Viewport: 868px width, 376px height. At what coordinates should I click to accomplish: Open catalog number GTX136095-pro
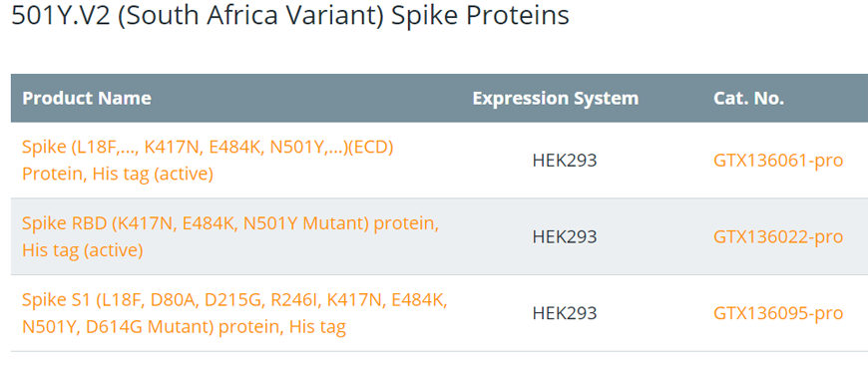778,313
